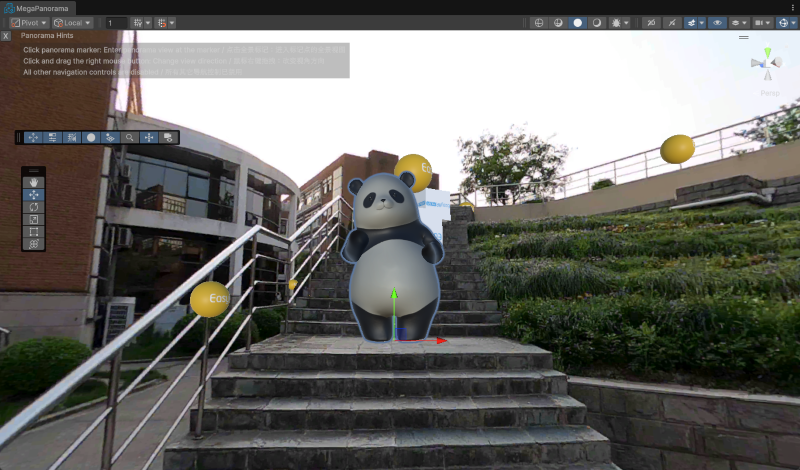Select the Hand view tool

34,182
